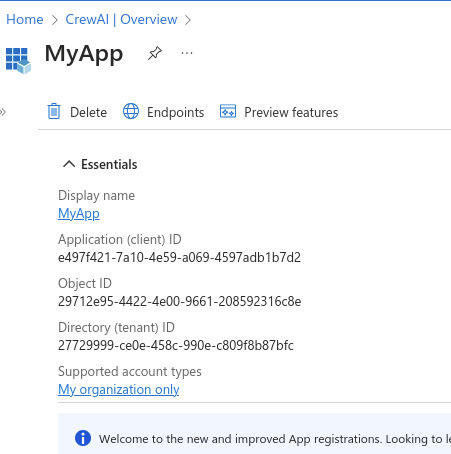Click the Object ID label

pos(85,283)
